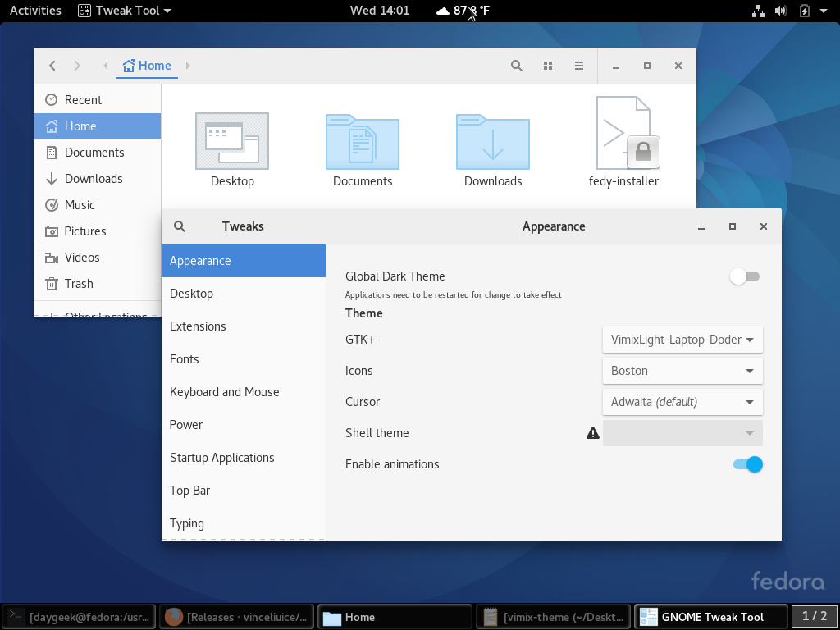
Task: Open Icons theme dropdown
Action: coord(682,371)
